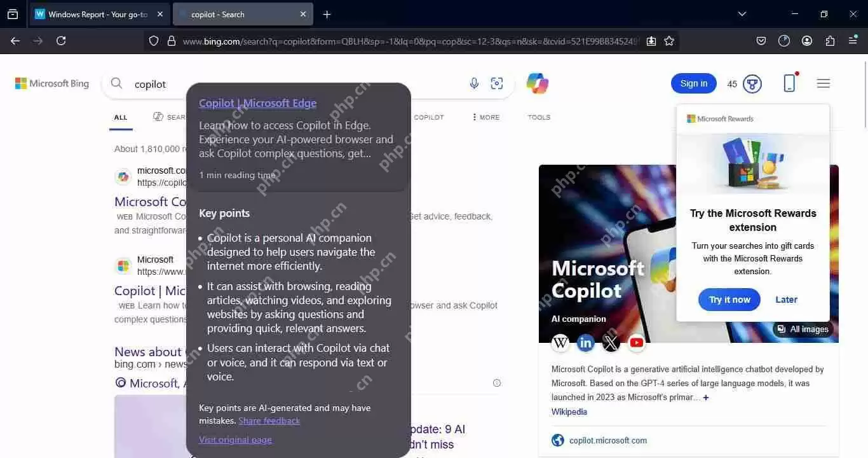The height and width of the screenshot is (458, 868).
Task: Click the Firefox account profile icon
Action: pyautogui.click(x=806, y=41)
